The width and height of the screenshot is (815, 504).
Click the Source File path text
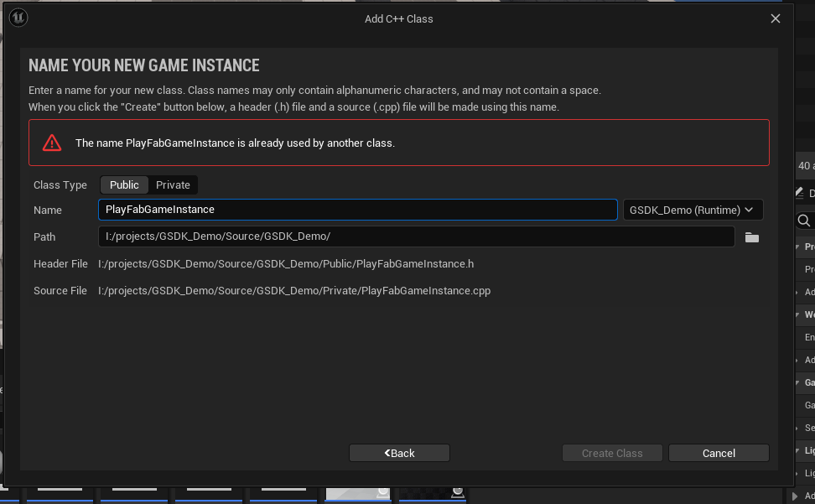point(294,291)
